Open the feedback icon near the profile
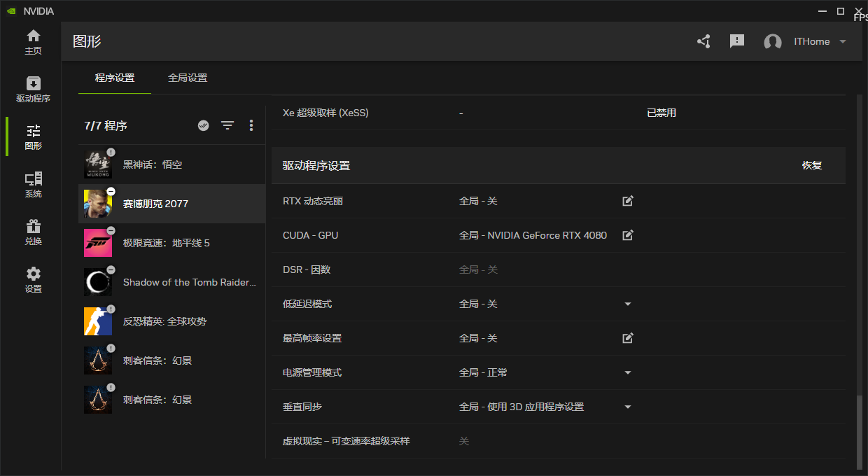 [736, 41]
